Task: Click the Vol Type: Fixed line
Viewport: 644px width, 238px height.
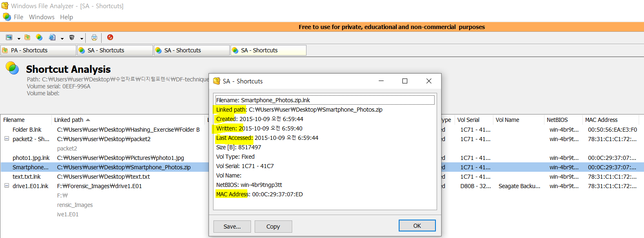Action: pyautogui.click(x=235, y=157)
